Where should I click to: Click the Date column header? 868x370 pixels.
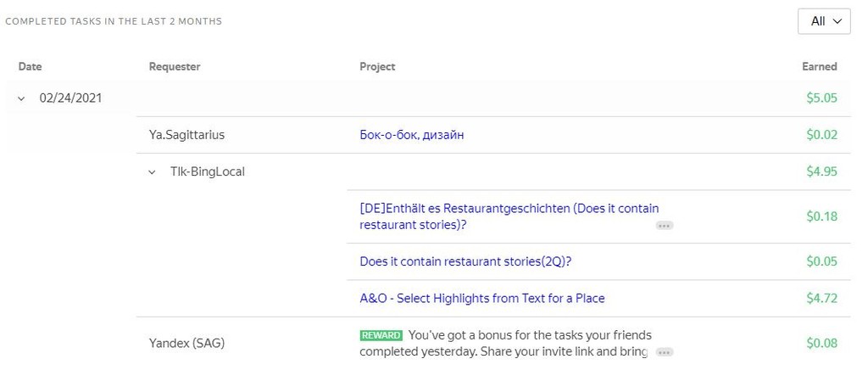(x=30, y=66)
